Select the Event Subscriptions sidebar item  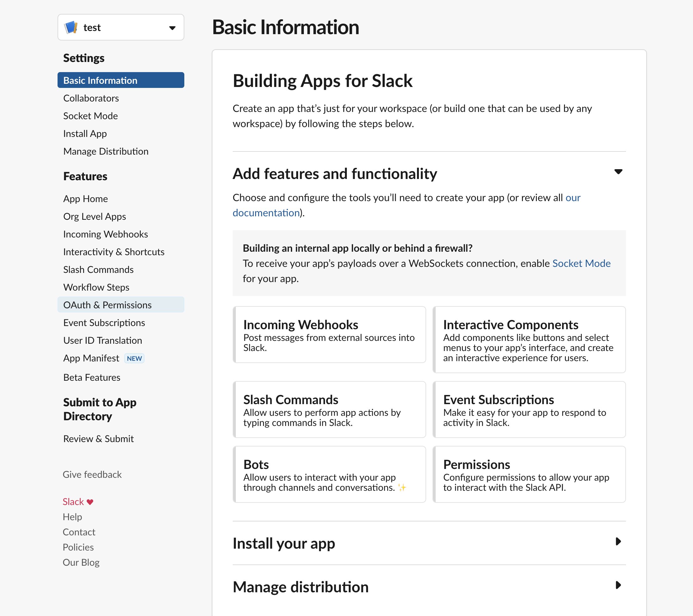(104, 323)
